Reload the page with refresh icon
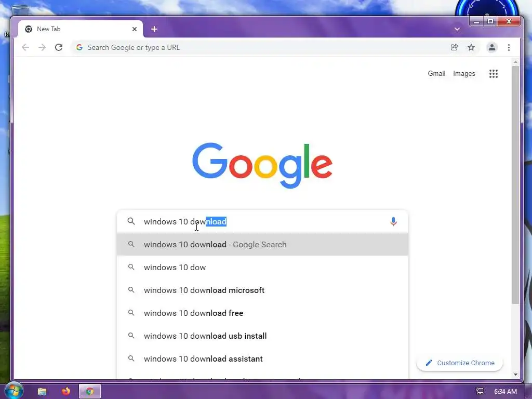The image size is (532, 399). click(59, 47)
